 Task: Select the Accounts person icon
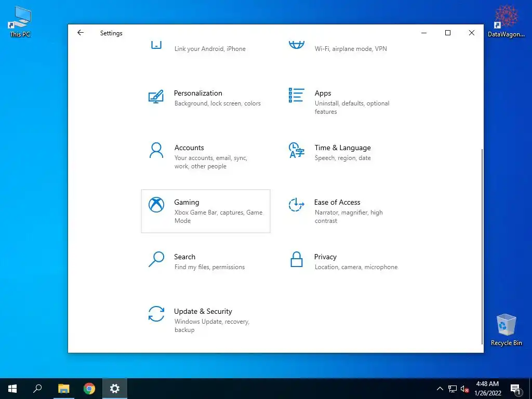click(156, 150)
